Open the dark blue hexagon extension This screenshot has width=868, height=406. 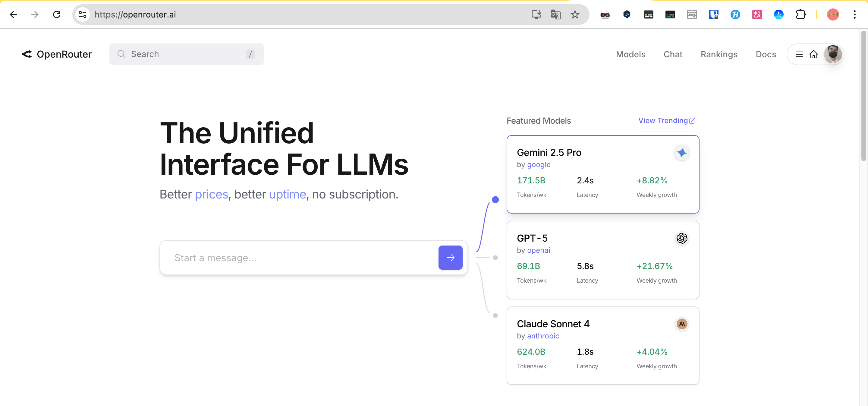(627, 14)
